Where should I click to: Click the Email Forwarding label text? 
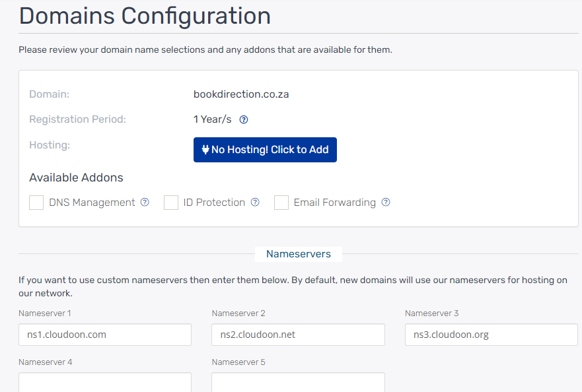coord(334,203)
